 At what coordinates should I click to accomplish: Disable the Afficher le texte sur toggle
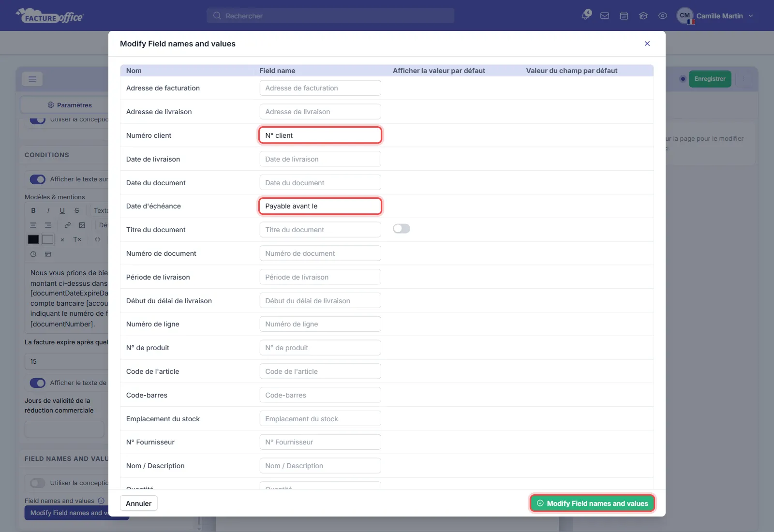pos(38,179)
